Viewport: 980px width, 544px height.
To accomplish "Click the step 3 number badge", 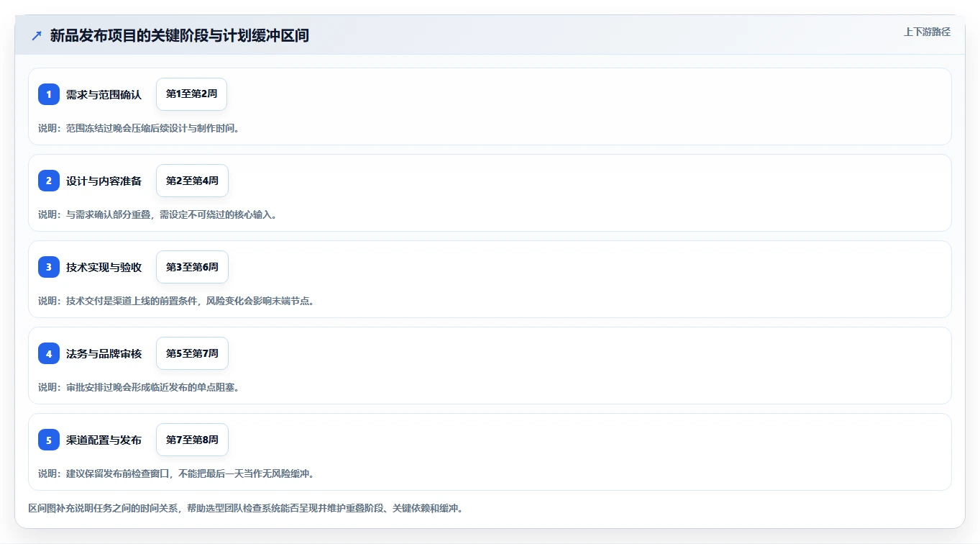I will (x=49, y=267).
